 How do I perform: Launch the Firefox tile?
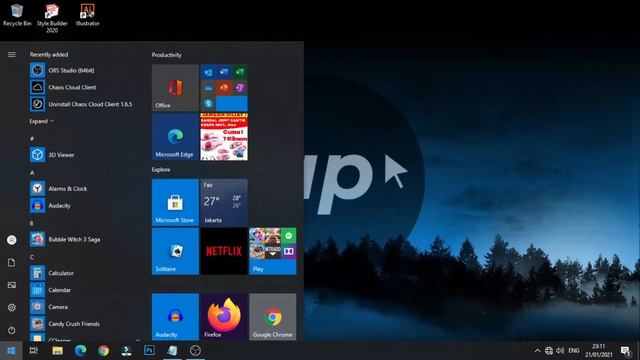(224, 317)
